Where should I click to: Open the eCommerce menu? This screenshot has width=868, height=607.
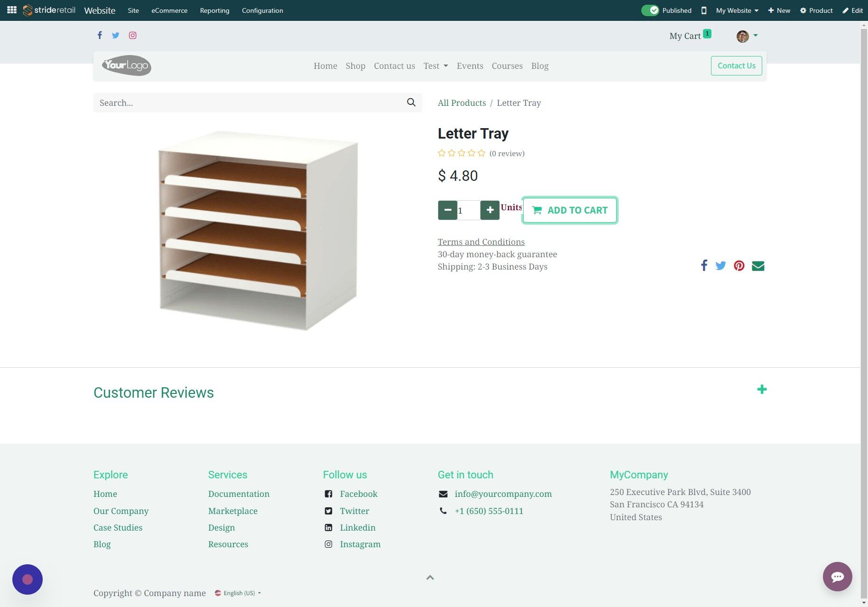click(x=169, y=10)
